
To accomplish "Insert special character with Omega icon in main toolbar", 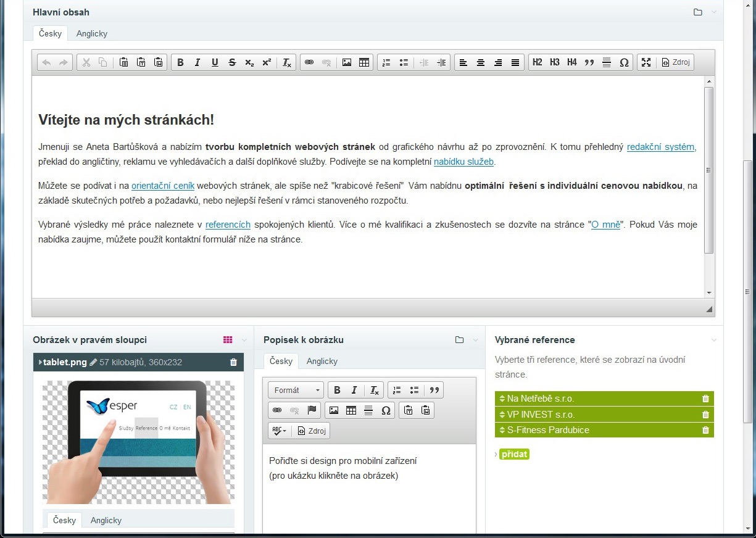I will [624, 62].
